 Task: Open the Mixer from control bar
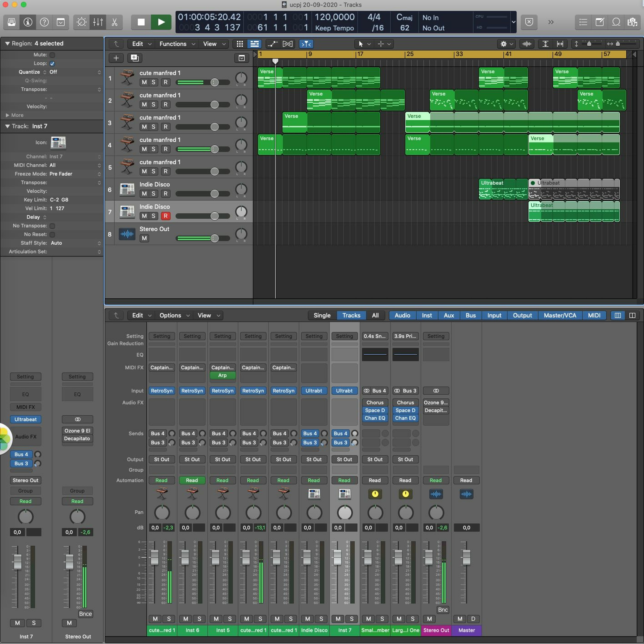coord(98,22)
